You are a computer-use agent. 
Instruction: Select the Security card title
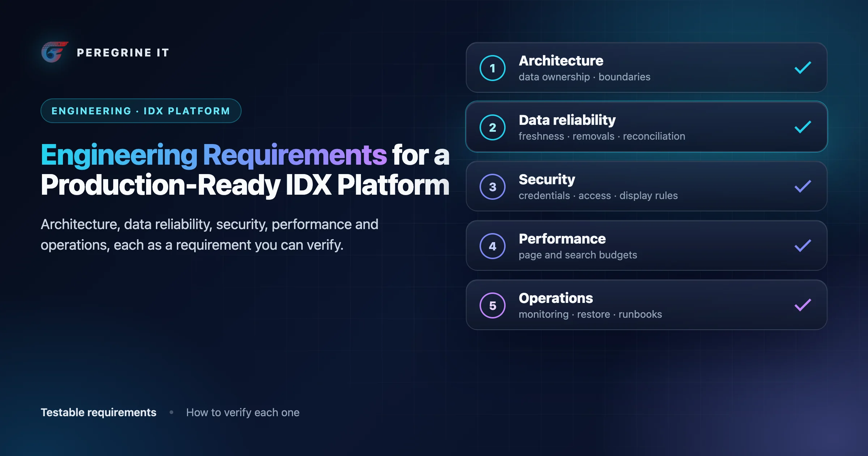(x=547, y=180)
